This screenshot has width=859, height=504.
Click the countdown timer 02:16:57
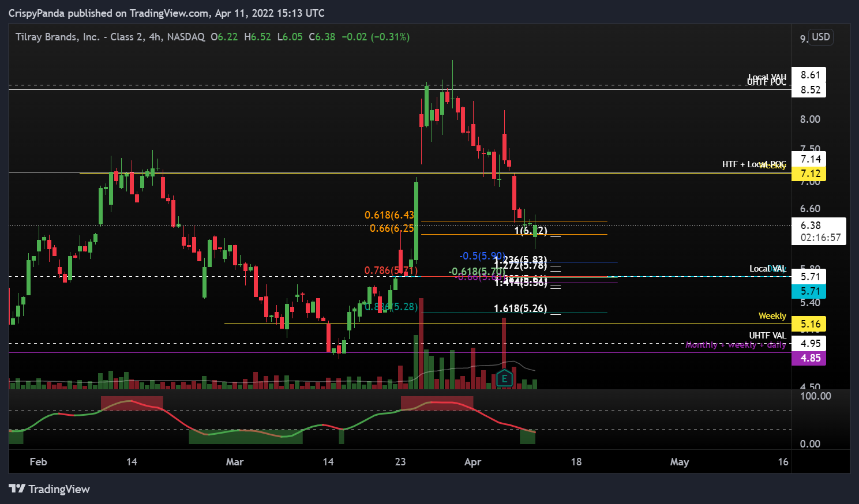tap(820, 238)
